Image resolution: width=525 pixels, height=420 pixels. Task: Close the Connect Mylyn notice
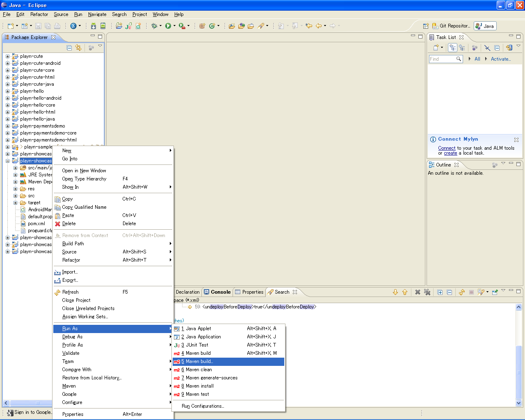[x=516, y=140]
